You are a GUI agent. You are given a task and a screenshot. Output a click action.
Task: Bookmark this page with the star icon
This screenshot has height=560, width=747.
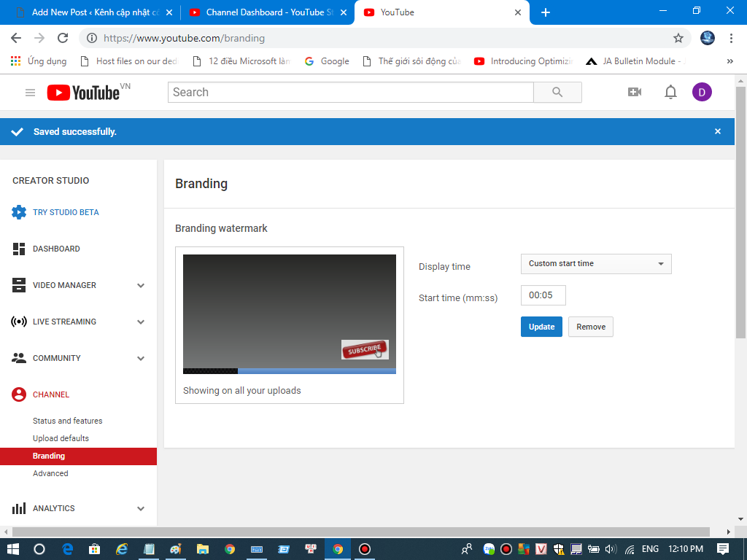(x=678, y=38)
